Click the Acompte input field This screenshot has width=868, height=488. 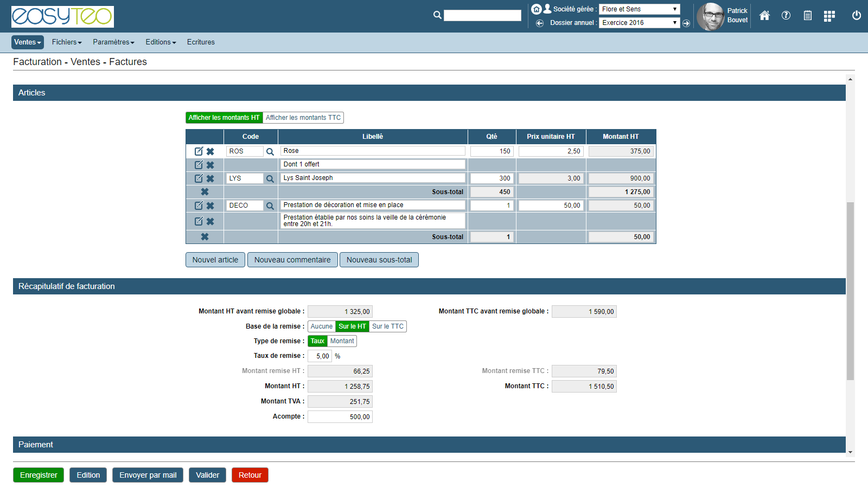pyautogui.click(x=340, y=417)
